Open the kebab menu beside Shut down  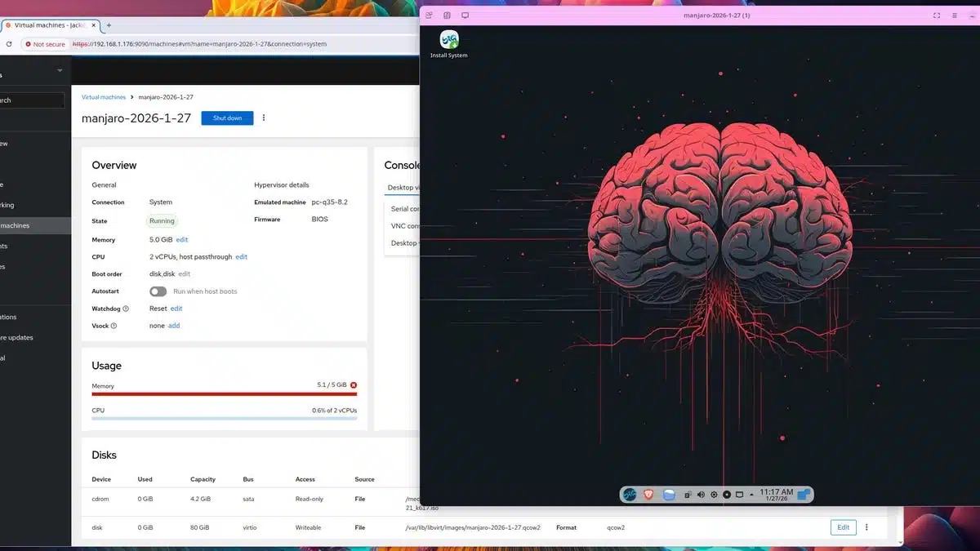click(x=264, y=118)
